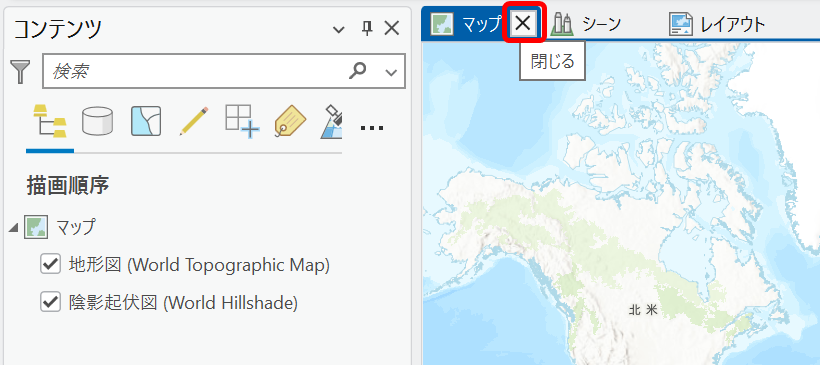Toggle auto-hide pin on コンテンツ pane
Screen dimensions: 820x365
click(367, 29)
